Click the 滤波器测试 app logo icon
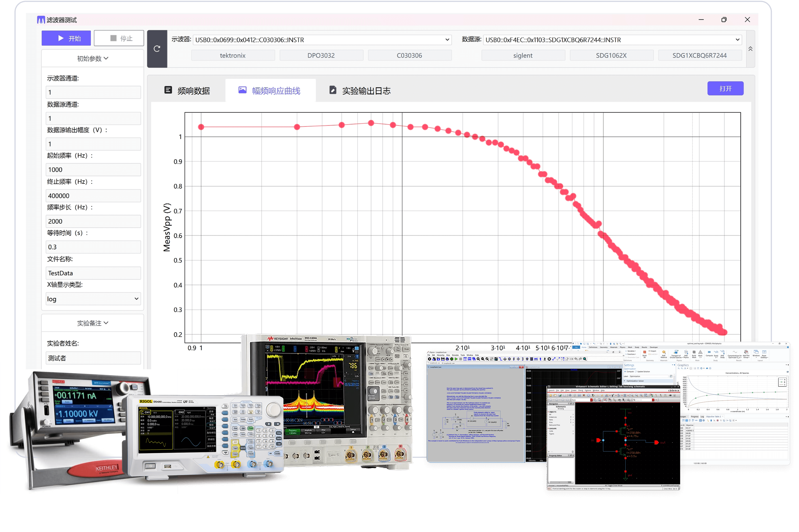 tap(41, 20)
